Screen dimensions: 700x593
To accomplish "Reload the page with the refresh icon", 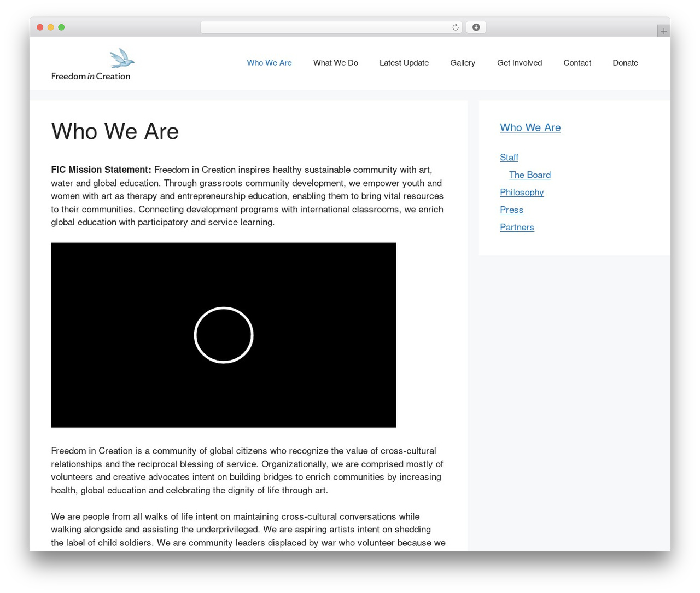I will [455, 27].
